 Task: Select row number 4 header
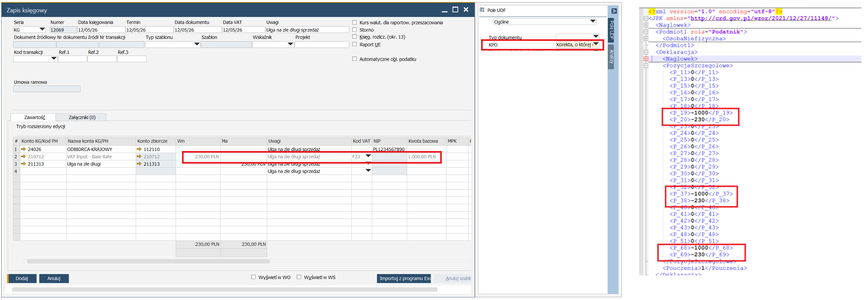coord(16,171)
